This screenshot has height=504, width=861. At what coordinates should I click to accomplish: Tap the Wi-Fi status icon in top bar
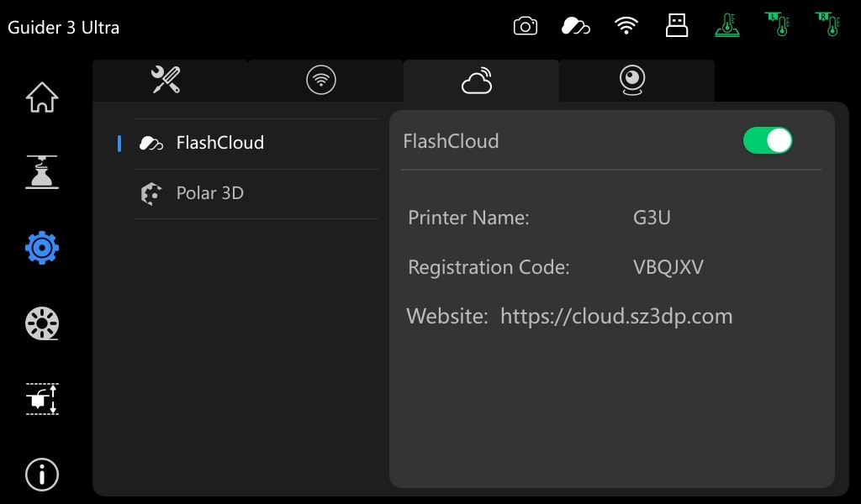tap(626, 26)
